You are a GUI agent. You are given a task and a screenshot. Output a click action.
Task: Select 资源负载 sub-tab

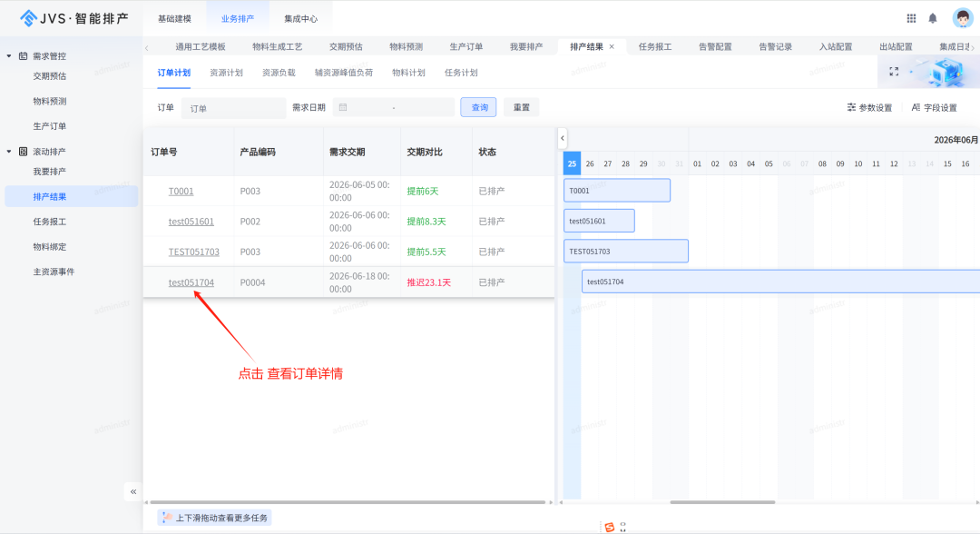[279, 73]
